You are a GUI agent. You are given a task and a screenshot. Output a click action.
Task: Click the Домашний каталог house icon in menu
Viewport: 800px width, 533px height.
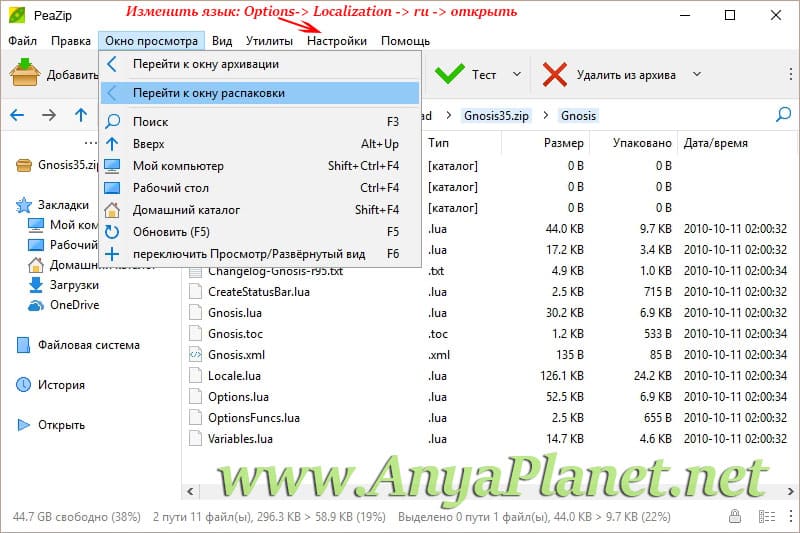pyautogui.click(x=112, y=210)
